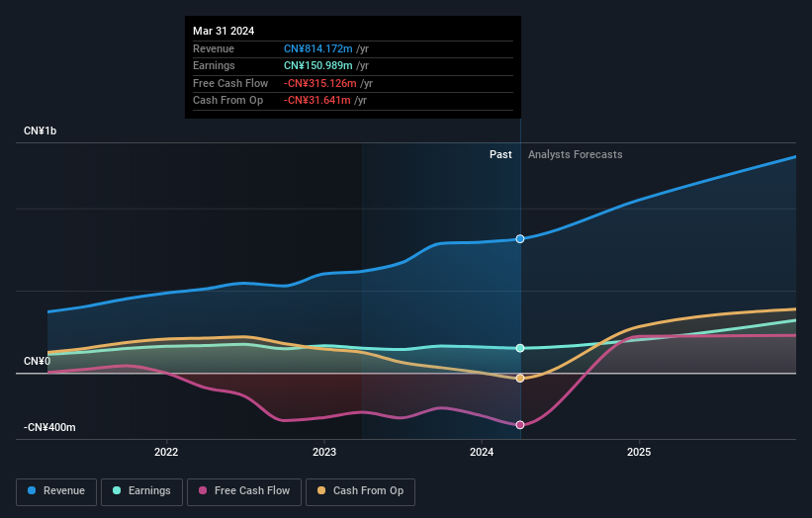Click the Earnings row label in tooltip
Screen dimensions: 812x518
pos(214,65)
